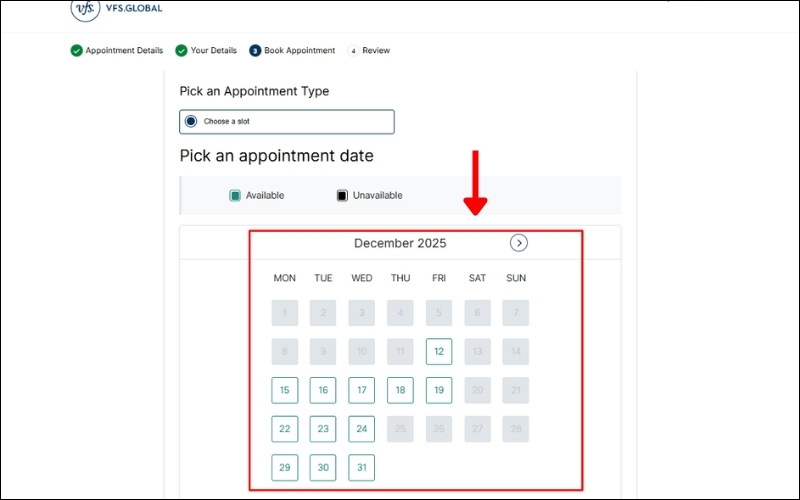Open the Your Details step
Image resolution: width=800 pixels, height=500 pixels.
[213, 51]
